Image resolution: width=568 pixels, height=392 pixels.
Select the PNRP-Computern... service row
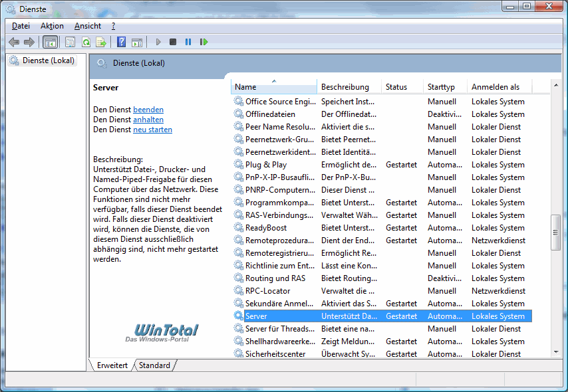tap(382, 189)
